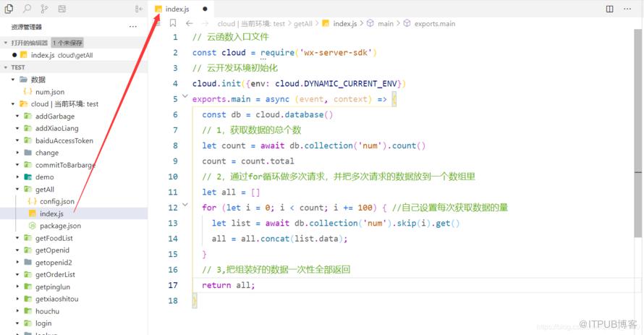Collapse the open editors section
This screenshot has height=335, width=644.
[6, 43]
